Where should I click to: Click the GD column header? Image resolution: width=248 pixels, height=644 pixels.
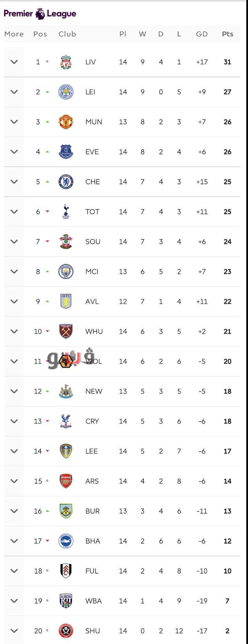pos(202,34)
